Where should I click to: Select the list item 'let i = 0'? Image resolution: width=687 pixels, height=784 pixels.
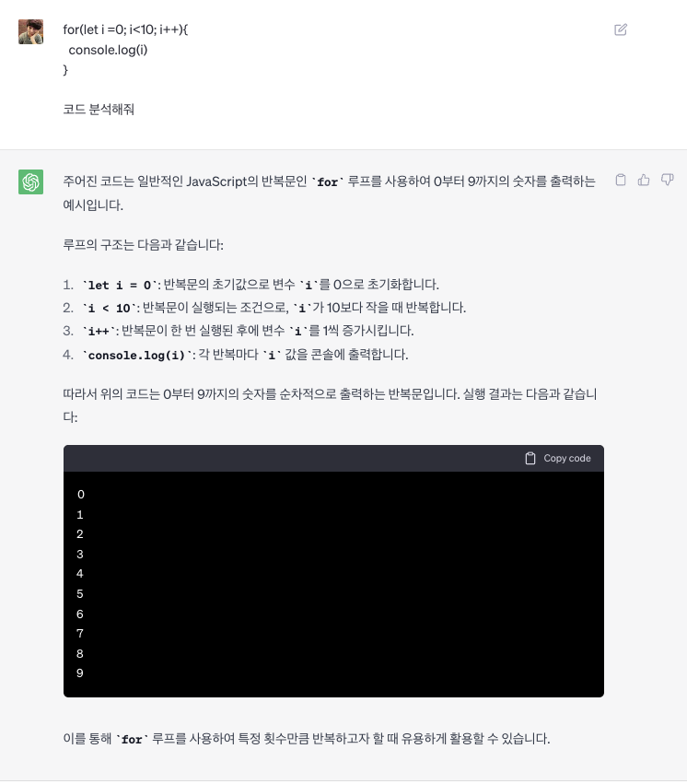pyautogui.click(x=251, y=285)
